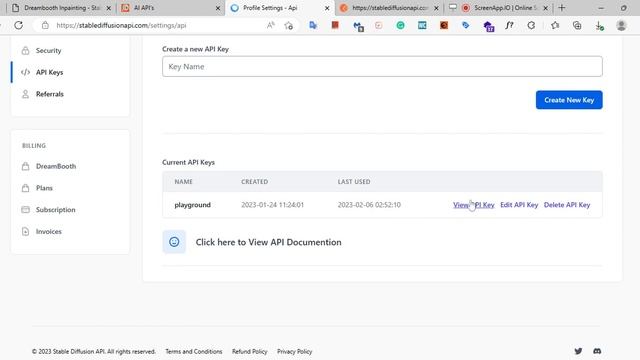This screenshot has width=640, height=360.
Task: Open Privacy Policy footer link
Action: coord(295,351)
